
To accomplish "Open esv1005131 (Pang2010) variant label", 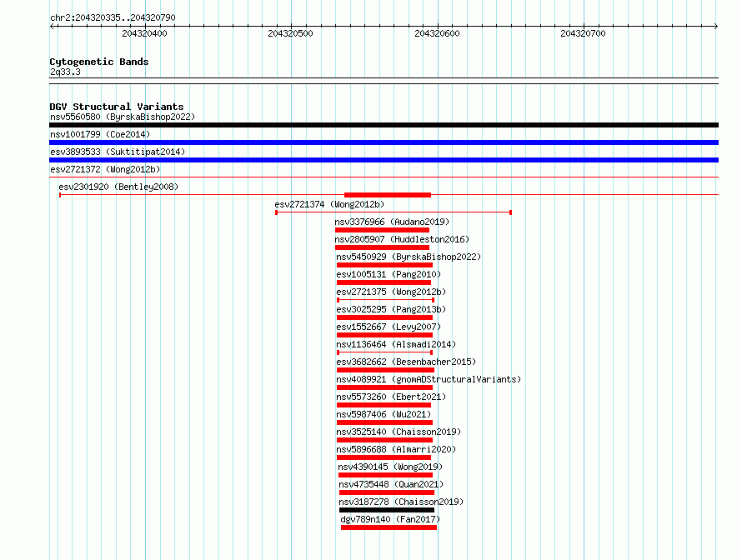I will 389,274.
